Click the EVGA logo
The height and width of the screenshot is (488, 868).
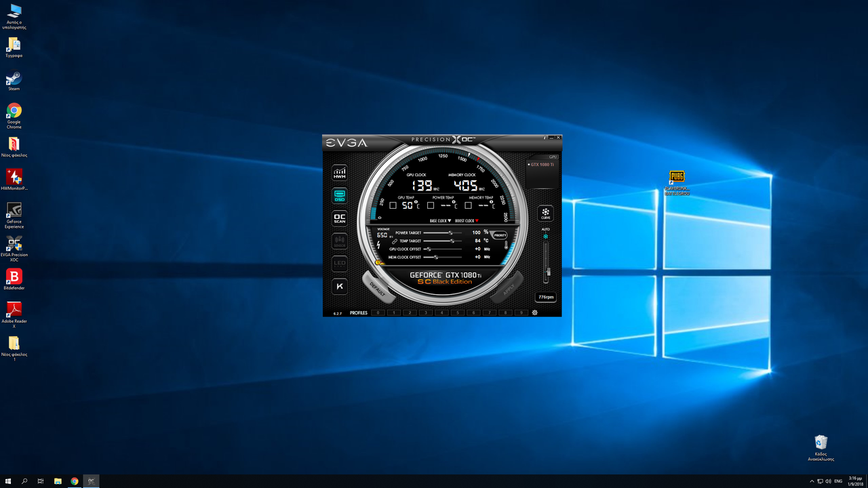point(347,143)
